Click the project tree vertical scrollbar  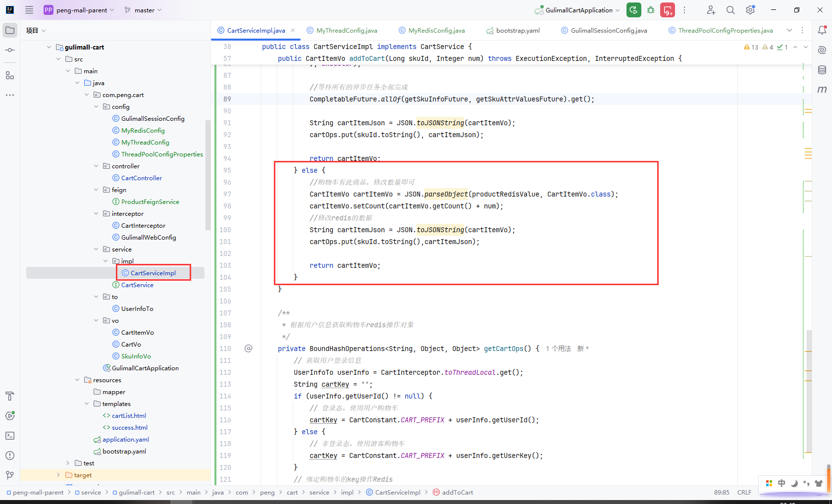tap(208, 175)
